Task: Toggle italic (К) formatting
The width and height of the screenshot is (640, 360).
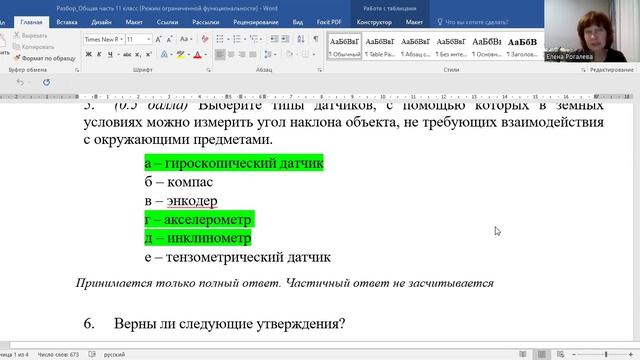Action: (99, 54)
